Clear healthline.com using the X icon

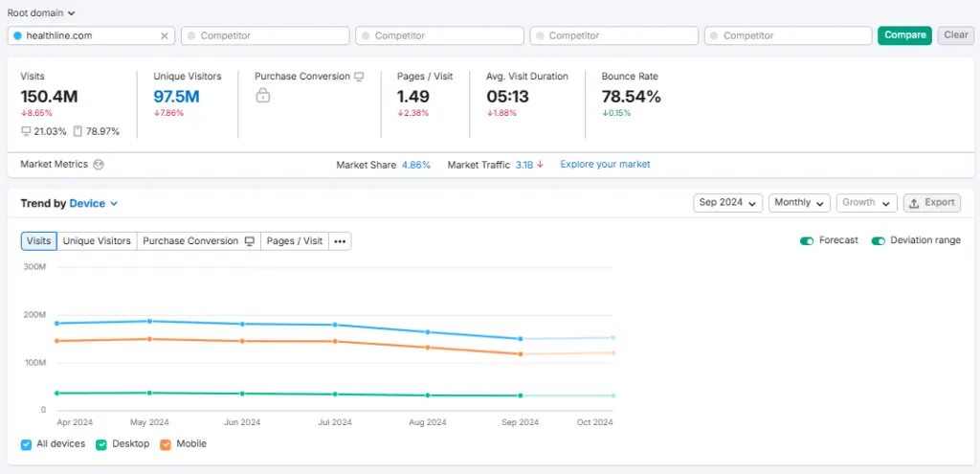pyautogui.click(x=164, y=35)
